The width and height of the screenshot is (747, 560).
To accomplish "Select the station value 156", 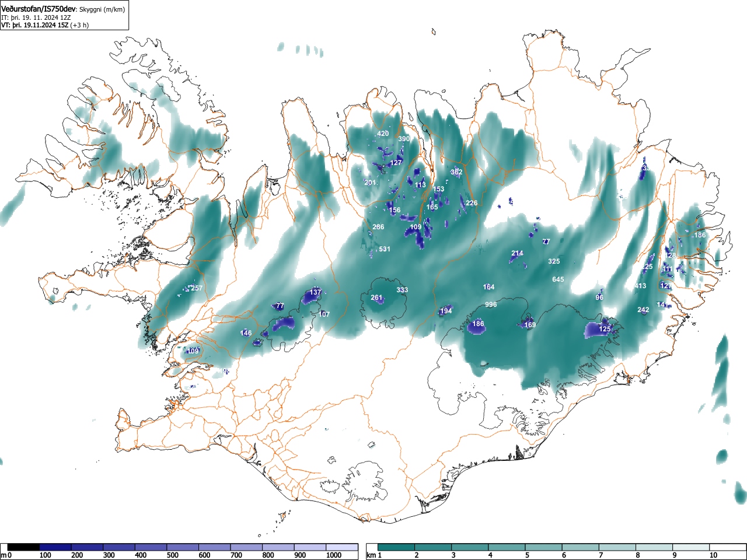I will pos(395,210).
